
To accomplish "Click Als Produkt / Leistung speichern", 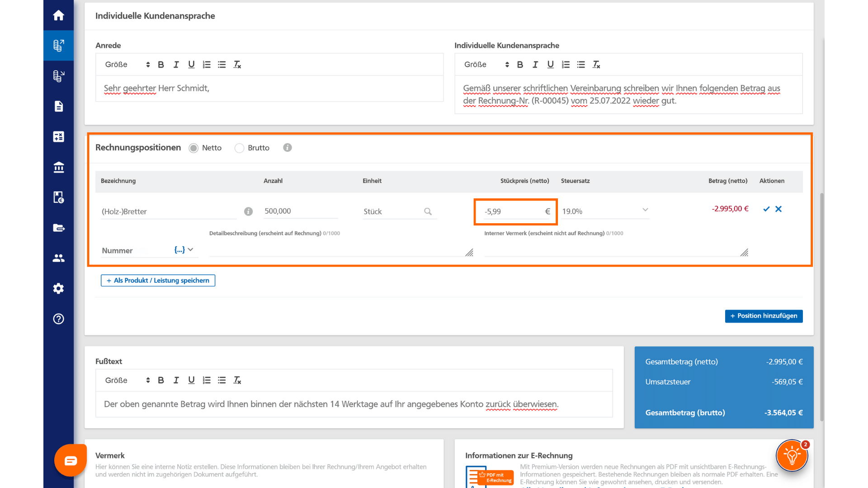I will [x=158, y=281].
